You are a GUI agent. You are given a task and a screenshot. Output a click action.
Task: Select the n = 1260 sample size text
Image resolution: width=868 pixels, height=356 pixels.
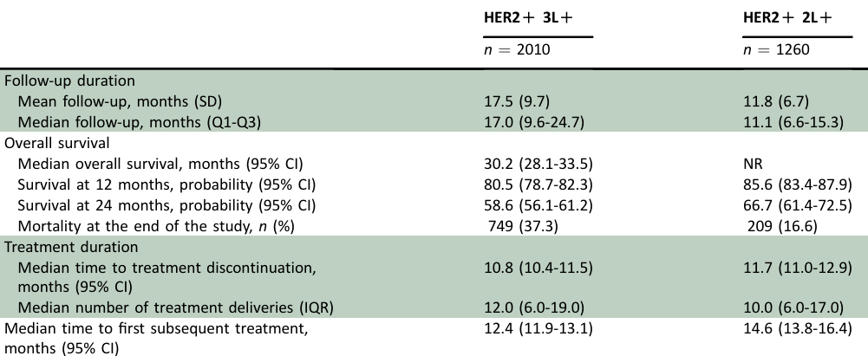tap(775, 50)
